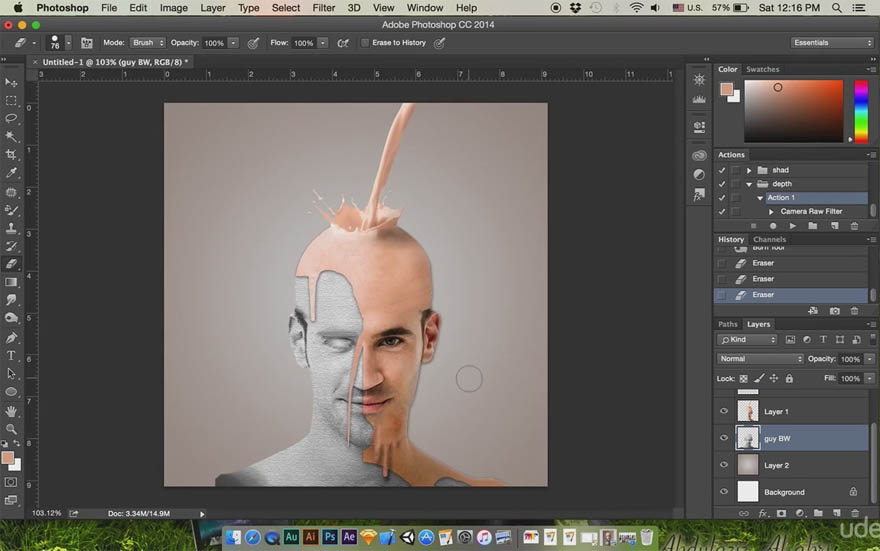Screen dimensions: 880x551
Task: Open the Opacity slider dropdown in options bar
Action: (x=233, y=43)
